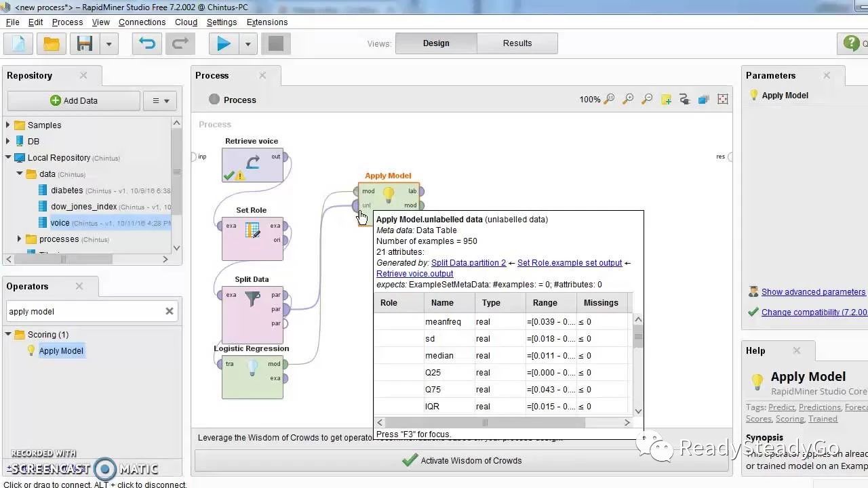868x488 pixels.
Task: Expand the Samples repository folder
Action: (x=8, y=125)
